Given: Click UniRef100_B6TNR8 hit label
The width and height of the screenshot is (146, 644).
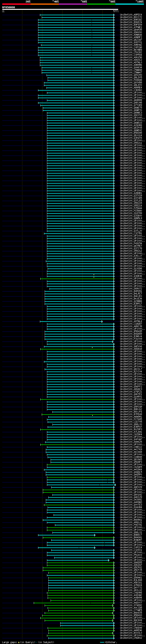Looking at the screenshot, I should [131, 50].
